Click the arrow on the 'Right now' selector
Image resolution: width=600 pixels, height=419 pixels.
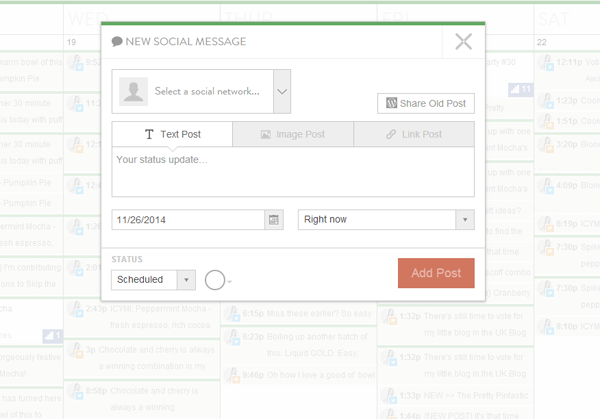[x=465, y=220]
